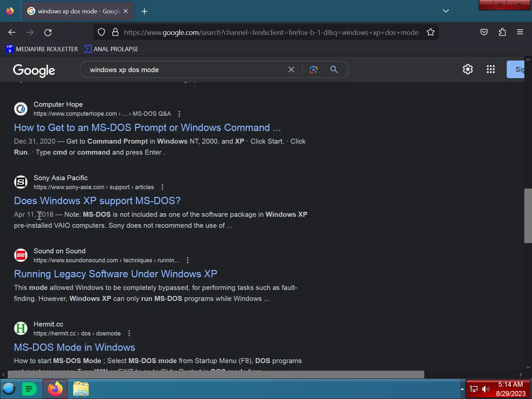The width and height of the screenshot is (532, 399).
Task: Click the taskbar clock showing 5:14 AM
Action: 511,389
